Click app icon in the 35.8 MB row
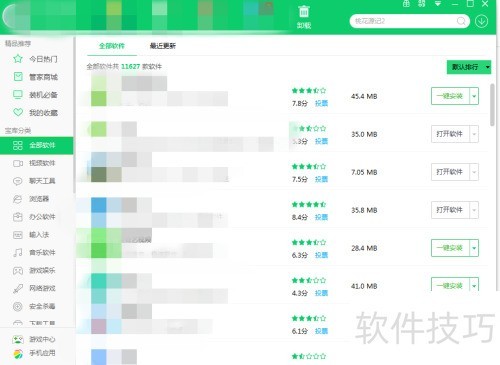The height and width of the screenshot is (365, 500). [x=99, y=213]
